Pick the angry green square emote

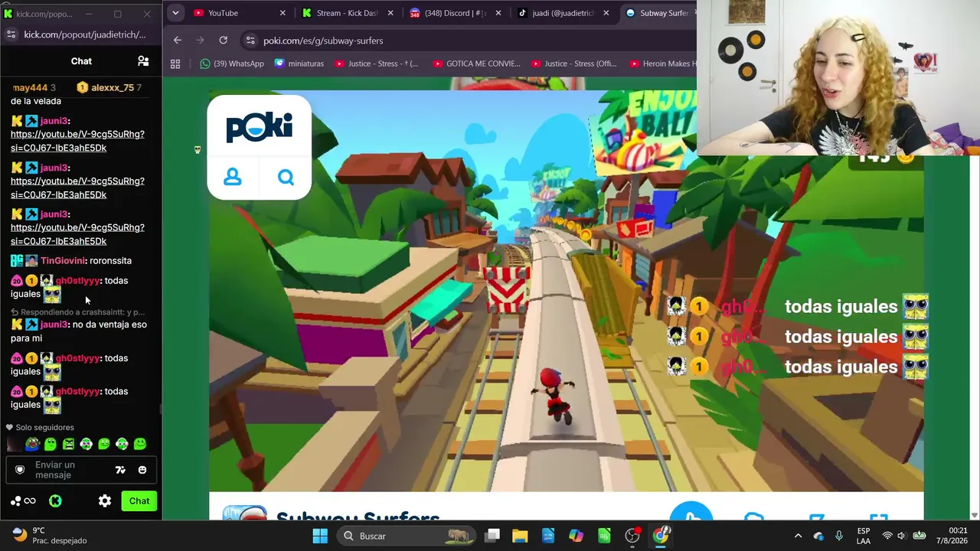pos(68,444)
